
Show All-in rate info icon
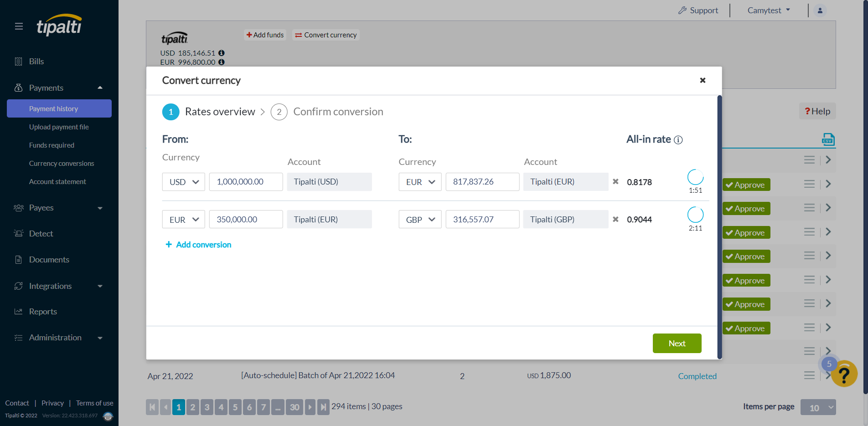point(678,140)
